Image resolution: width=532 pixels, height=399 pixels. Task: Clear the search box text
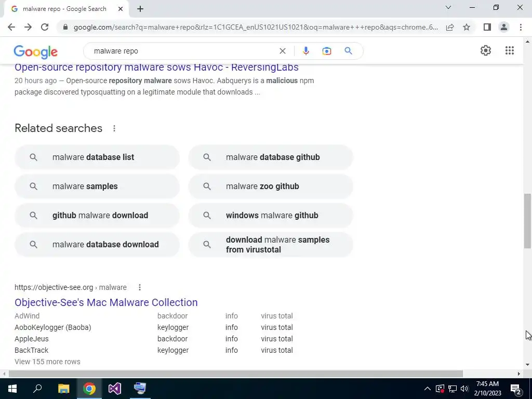tap(282, 51)
